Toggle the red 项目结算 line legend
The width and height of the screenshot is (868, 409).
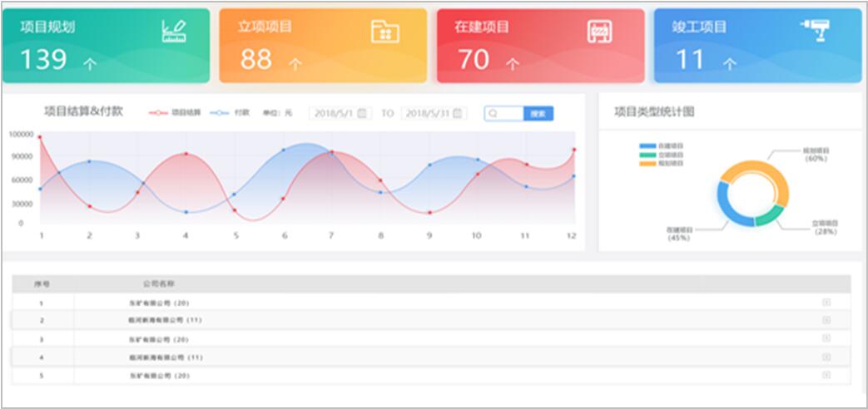coord(175,113)
